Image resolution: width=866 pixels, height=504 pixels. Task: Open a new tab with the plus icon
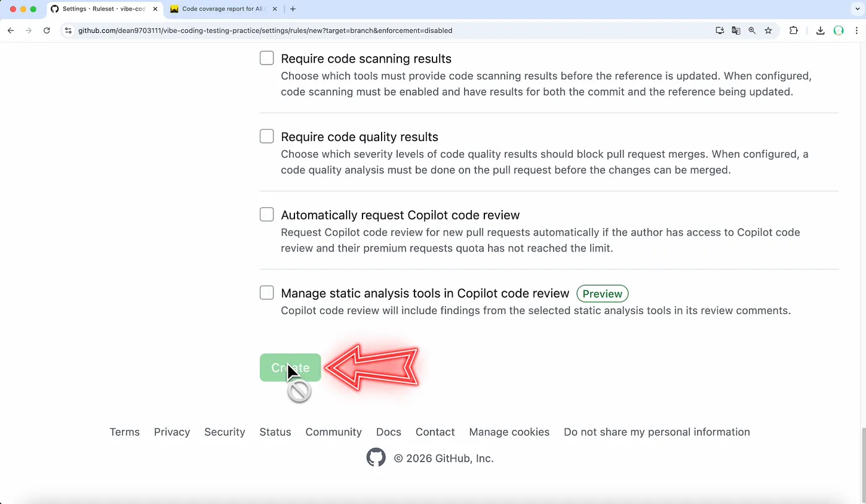pyautogui.click(x=293, y=9)
